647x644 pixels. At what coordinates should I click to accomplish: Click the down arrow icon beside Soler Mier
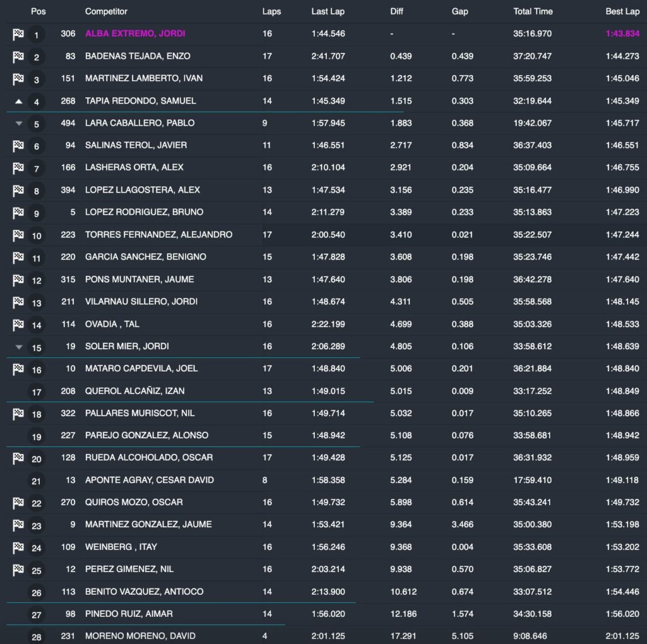point(18,347)
